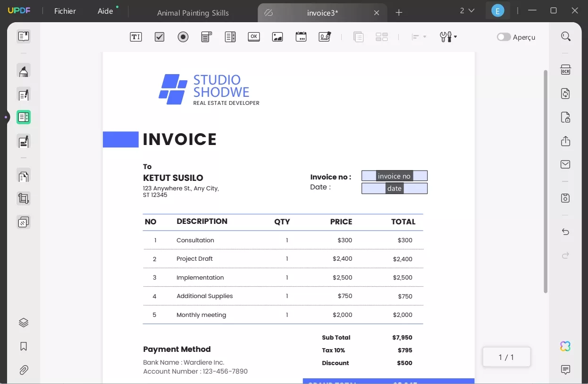
Task: Click the Undo arrow
Action: (x=565, y=231)
